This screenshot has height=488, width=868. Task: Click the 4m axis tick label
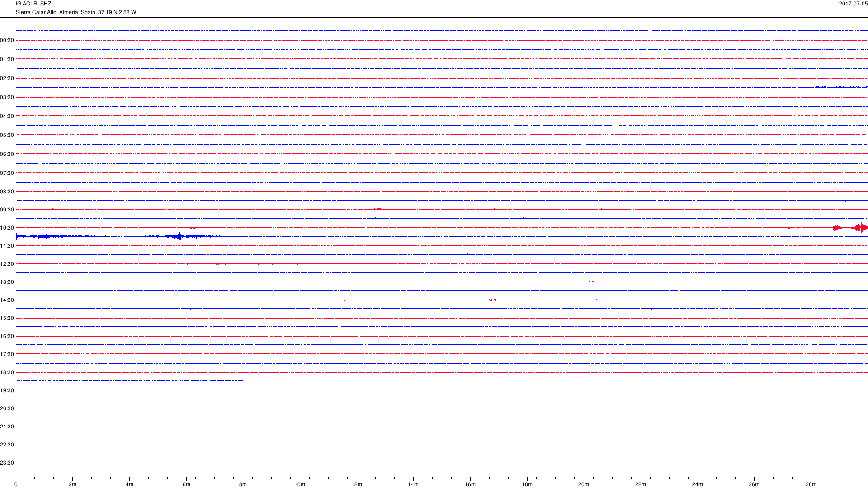click(129, 484)
